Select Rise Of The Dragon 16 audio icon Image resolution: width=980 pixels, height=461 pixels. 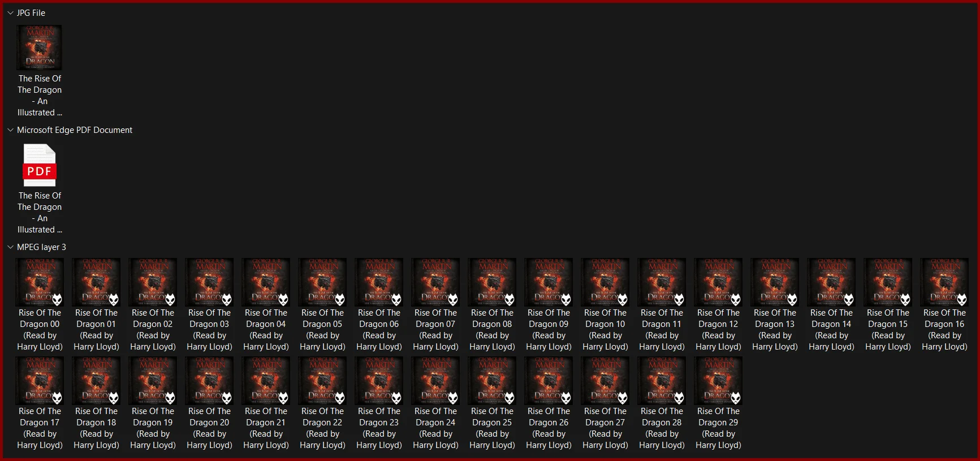click(x=944, y=282)
